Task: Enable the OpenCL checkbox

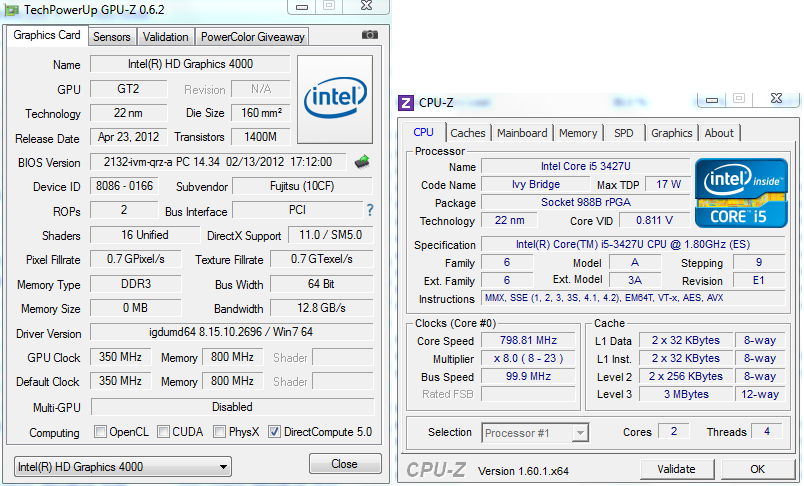Action: pyautogui.click(x=100, y=432)
